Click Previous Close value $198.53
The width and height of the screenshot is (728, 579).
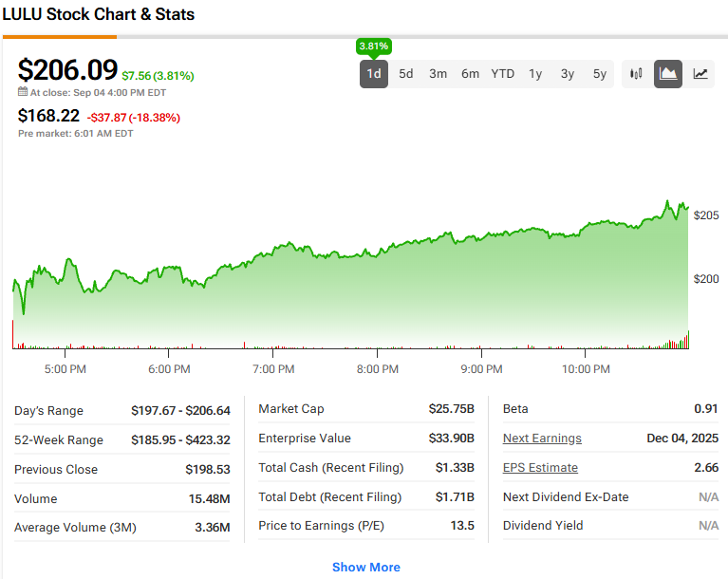[208, 470]
